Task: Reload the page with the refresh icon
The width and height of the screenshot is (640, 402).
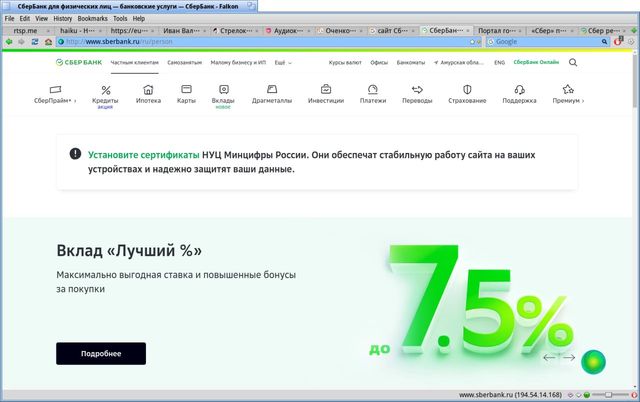Action: (x=35, y=42)
